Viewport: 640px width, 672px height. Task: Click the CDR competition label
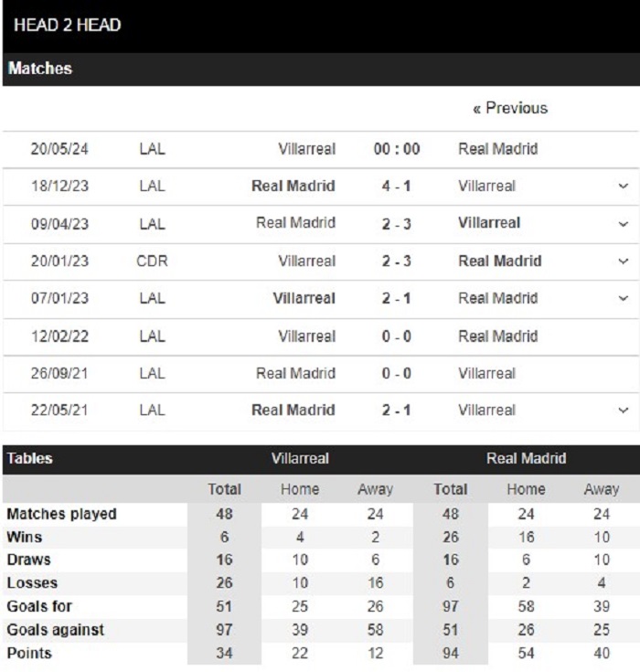coord(152,261)
